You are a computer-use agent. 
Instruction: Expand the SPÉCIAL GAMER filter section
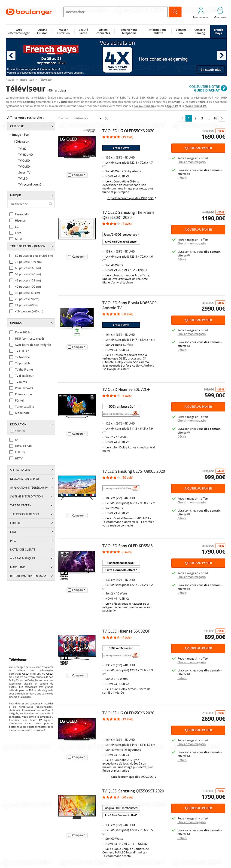(31, 470)
